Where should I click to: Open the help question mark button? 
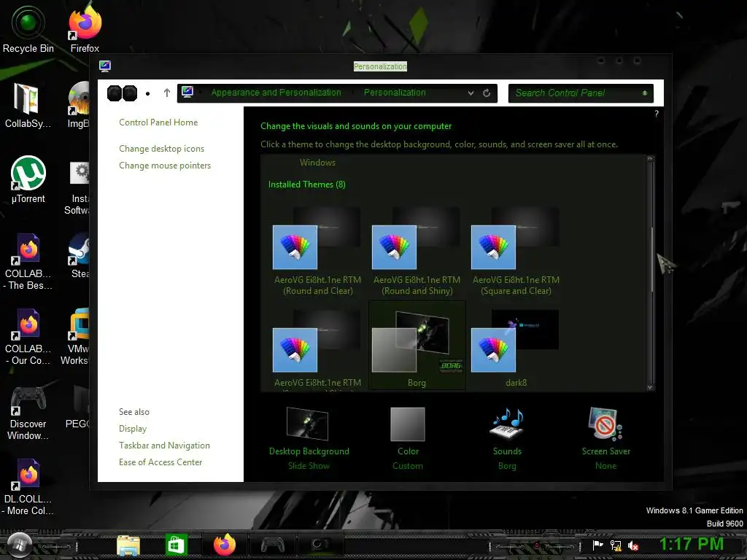(657, 114)
